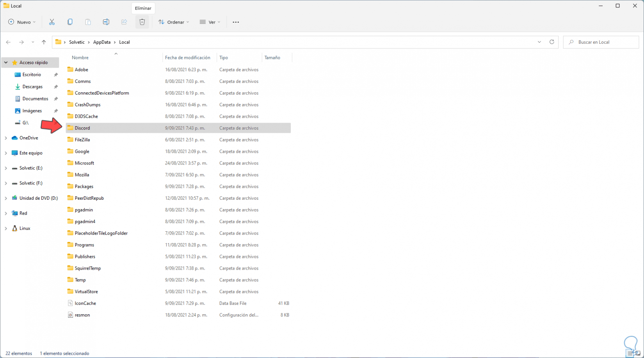Select the ConnectedDevicesPlatform folder name
Screen dimensions: 644x358
(102, 93)
